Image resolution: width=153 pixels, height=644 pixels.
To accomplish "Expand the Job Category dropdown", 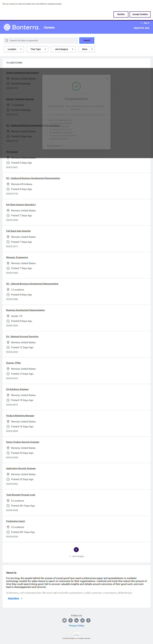I will 63,49.
